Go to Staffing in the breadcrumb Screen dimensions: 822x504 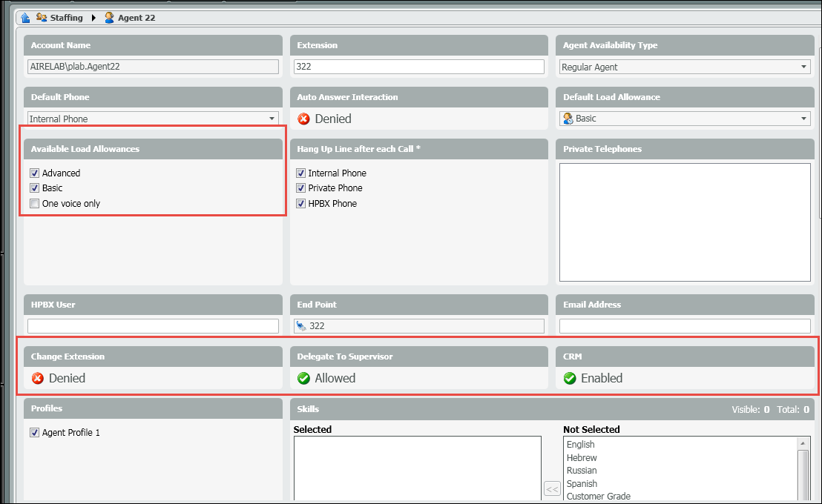pyautogui.click(x=66, y=18)
